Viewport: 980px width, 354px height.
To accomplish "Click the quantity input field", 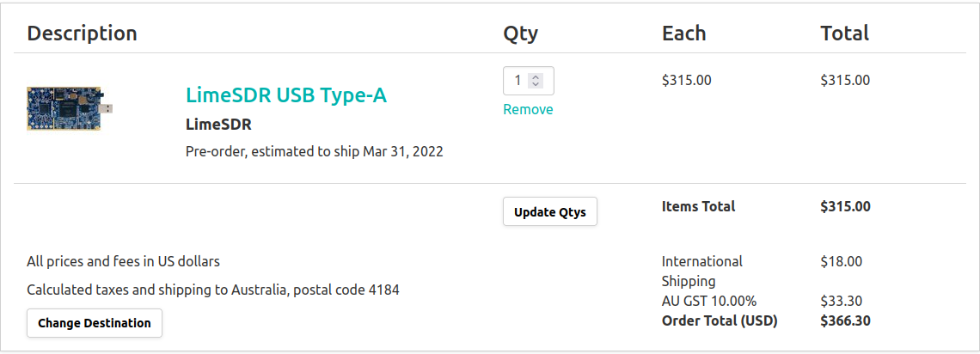I will (x=518, y=81).
